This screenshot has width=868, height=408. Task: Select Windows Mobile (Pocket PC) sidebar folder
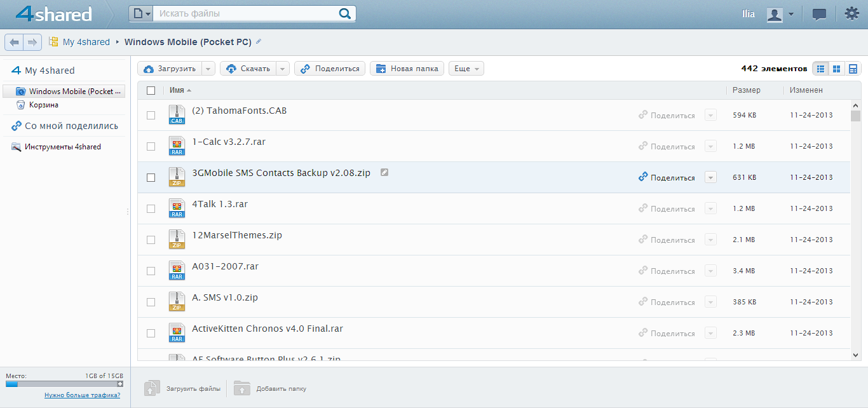pos(64,92)
